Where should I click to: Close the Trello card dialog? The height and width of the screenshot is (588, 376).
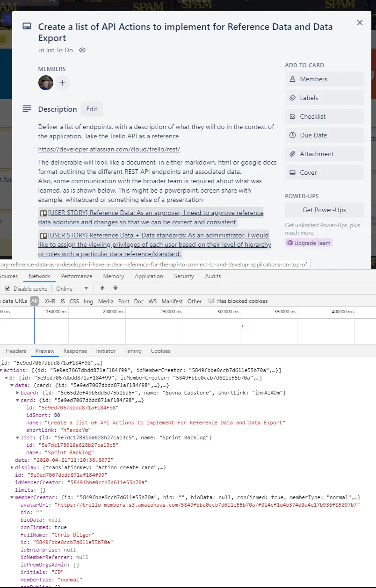360,23
